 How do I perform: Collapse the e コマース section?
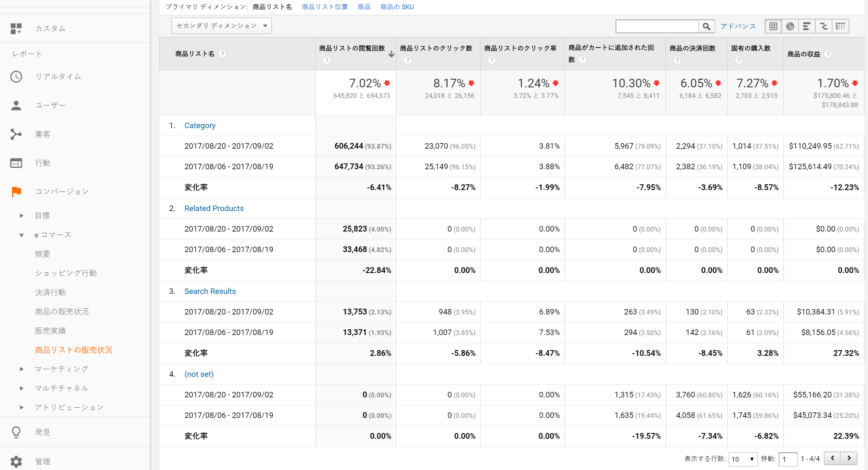click(x=22, y=235)
